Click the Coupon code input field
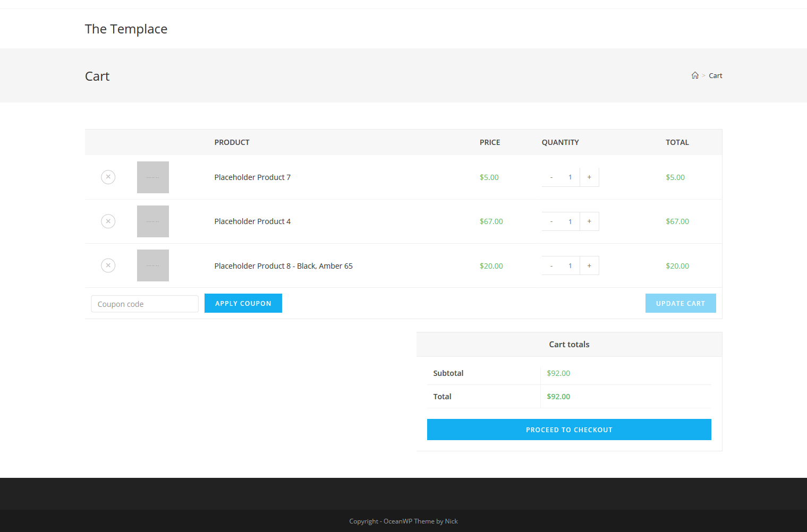The height and width of the screenshot is (532, 807). click(x=145, y=304)
